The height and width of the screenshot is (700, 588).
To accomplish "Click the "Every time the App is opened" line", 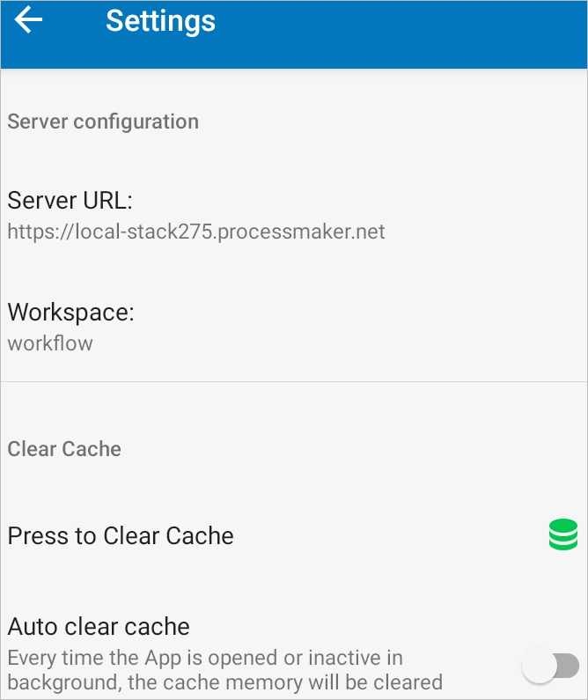I will click(x=205, y=658).
